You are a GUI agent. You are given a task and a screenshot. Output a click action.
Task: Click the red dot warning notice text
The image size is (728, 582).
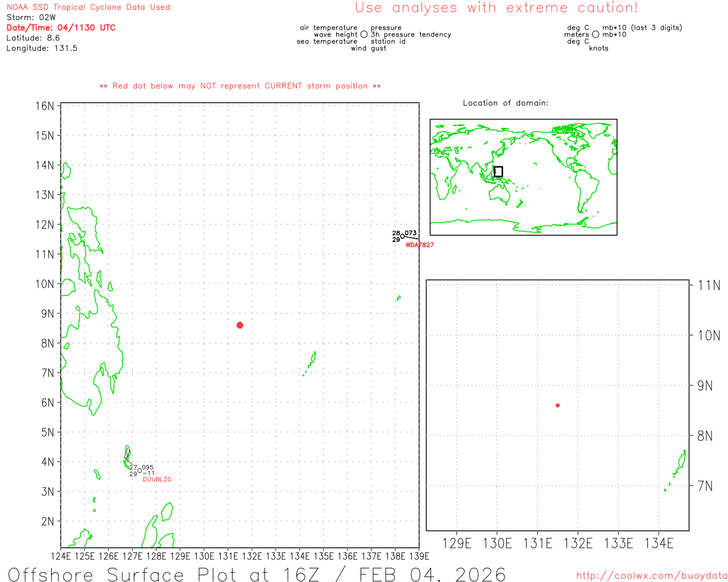(x=240, y=86)
